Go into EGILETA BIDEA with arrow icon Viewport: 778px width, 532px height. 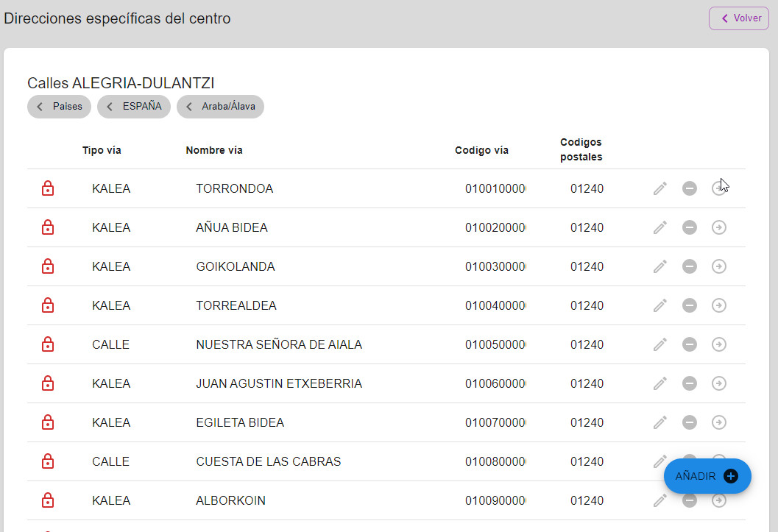(x=719, y=422)
